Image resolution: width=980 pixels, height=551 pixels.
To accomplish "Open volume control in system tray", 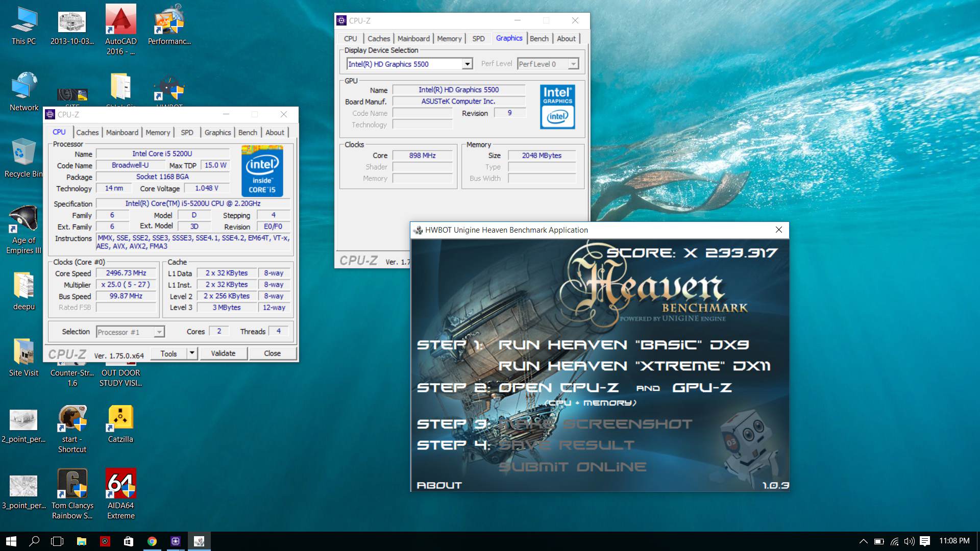I will [x=909, y=541].
